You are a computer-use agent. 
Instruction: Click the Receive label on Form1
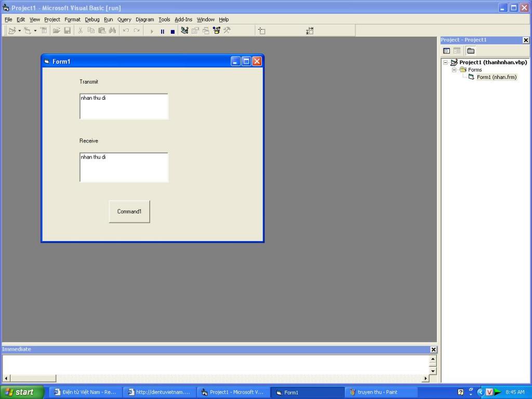[88, 141]
